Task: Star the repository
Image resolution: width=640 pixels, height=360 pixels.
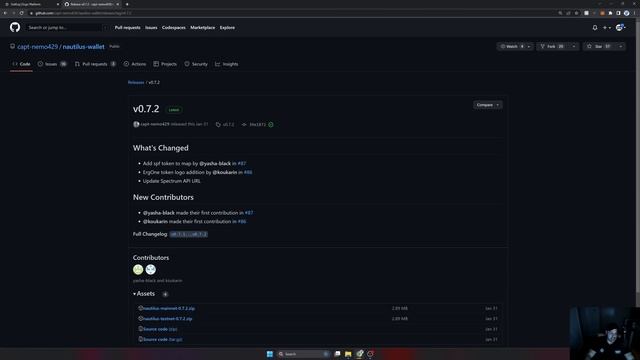Action: 599,47
